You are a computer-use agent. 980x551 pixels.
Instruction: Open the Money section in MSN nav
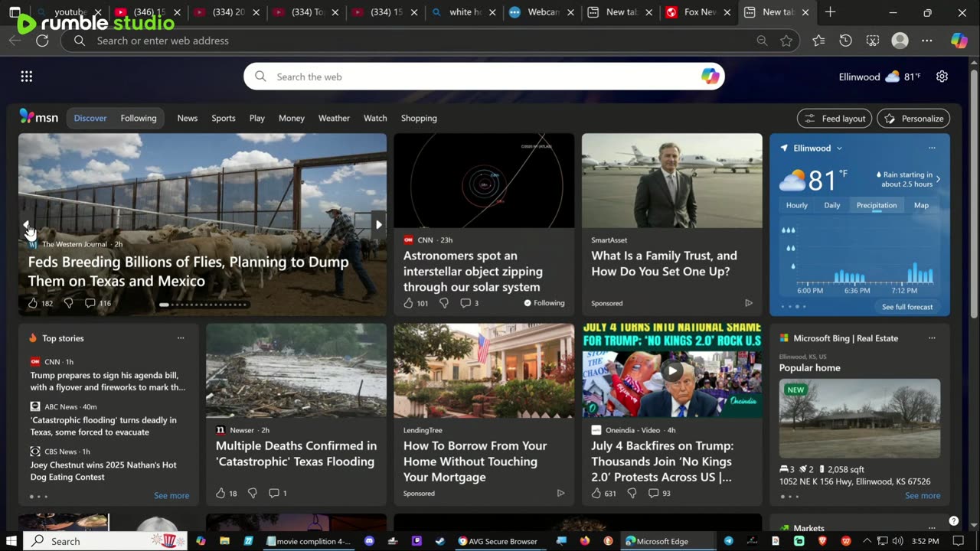point(292,118)
